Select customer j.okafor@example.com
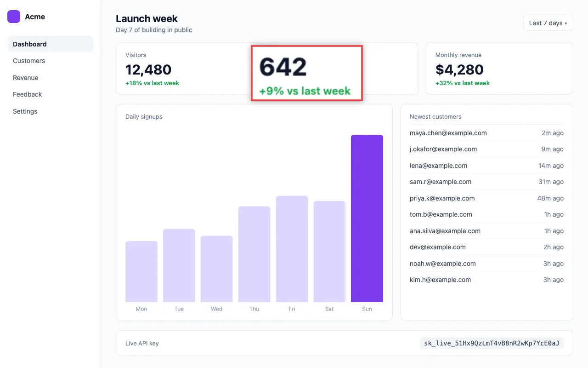This screenshot has width=588, height=368. [486, 149]
